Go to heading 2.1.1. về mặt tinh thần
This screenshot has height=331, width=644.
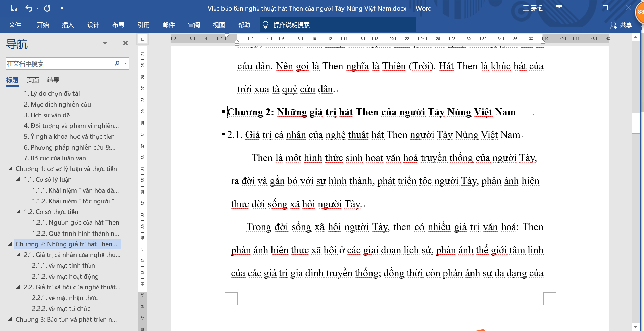coord(63,265)
